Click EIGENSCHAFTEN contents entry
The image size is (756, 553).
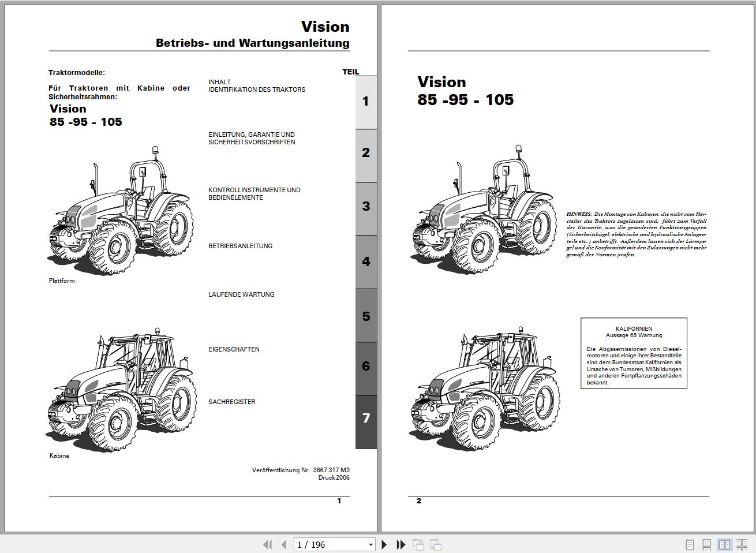234,349
